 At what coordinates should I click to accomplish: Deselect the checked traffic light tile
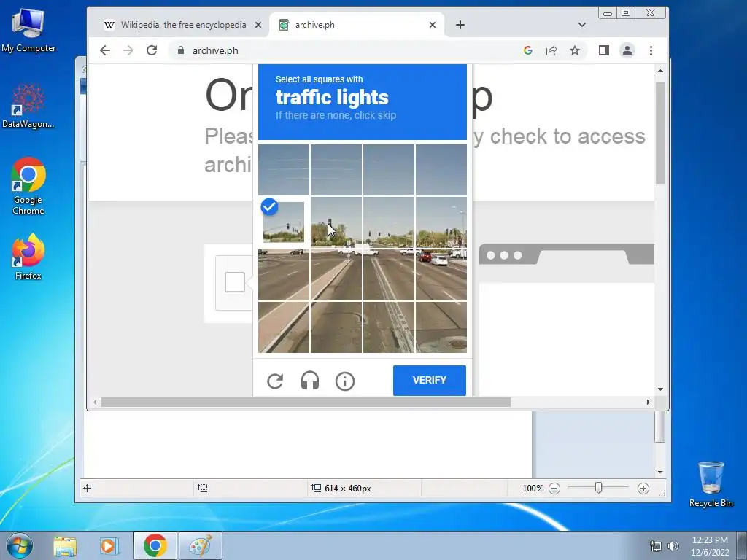tap(284, 222)
